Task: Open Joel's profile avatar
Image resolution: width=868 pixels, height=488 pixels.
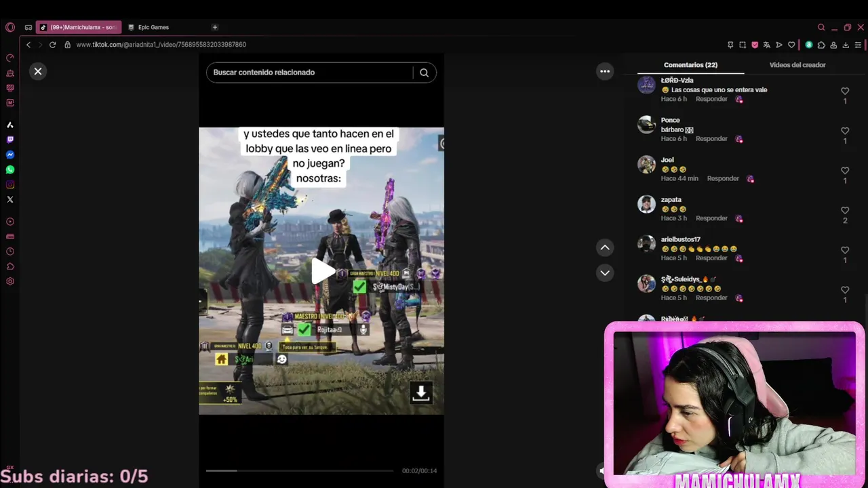Action: 646,165
